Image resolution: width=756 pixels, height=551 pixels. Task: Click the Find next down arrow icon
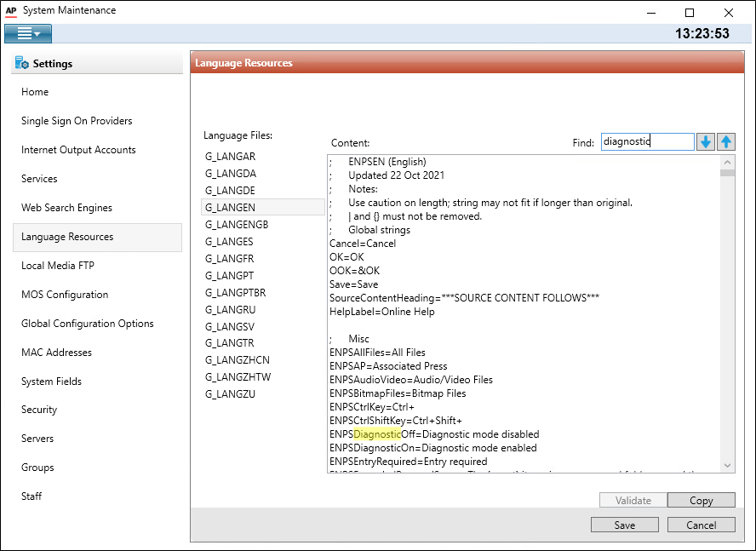click(706, 142)
